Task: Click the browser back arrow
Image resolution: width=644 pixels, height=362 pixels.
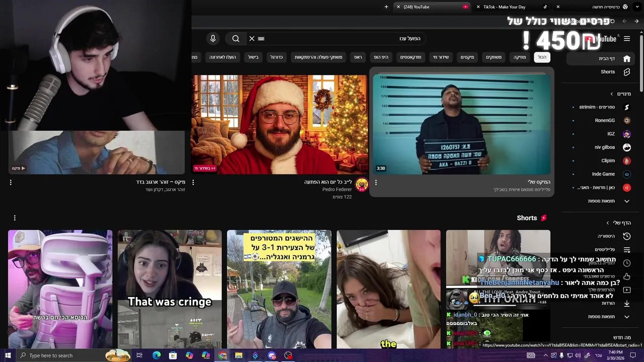Action: [636, 21]
